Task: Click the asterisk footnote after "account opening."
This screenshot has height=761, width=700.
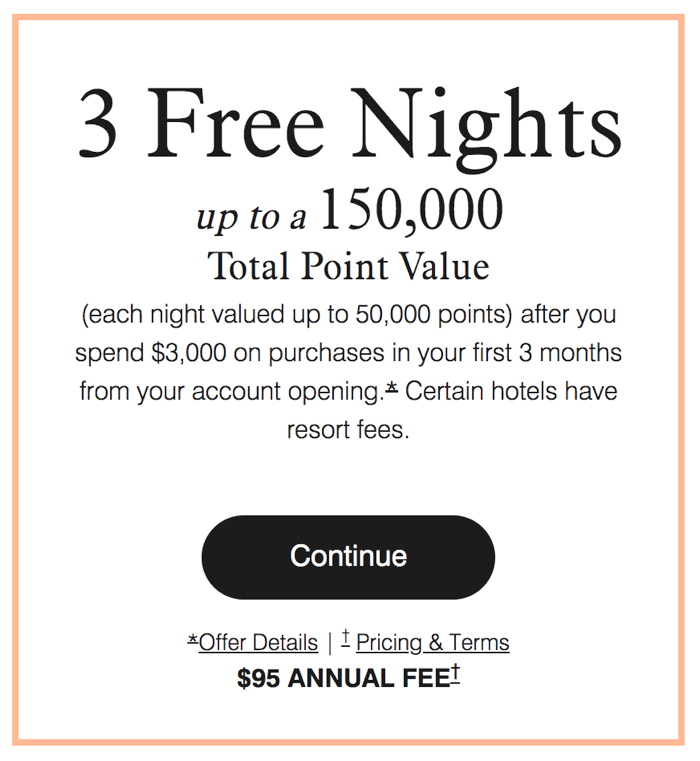Action: click(392, 387)
